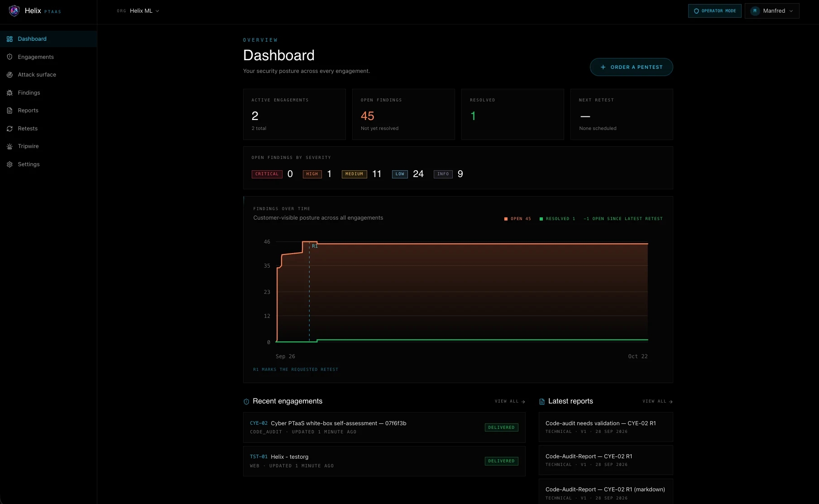819x504 pixels.
Task: Open Tripwire page
Action: 48,146
